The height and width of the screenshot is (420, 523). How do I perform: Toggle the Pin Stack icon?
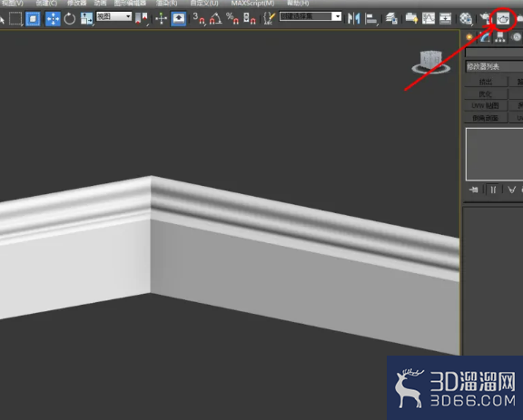pyautogui.click(x=473, y=190)
